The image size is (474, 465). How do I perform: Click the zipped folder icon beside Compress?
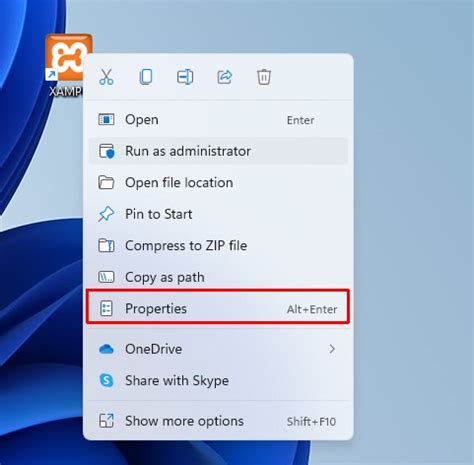click(106, 246)
